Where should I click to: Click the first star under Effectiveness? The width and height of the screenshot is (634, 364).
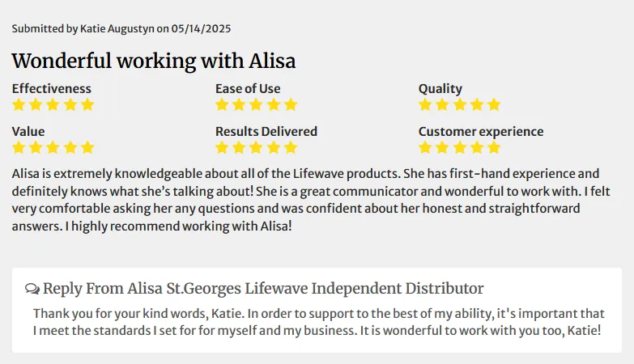19,105
